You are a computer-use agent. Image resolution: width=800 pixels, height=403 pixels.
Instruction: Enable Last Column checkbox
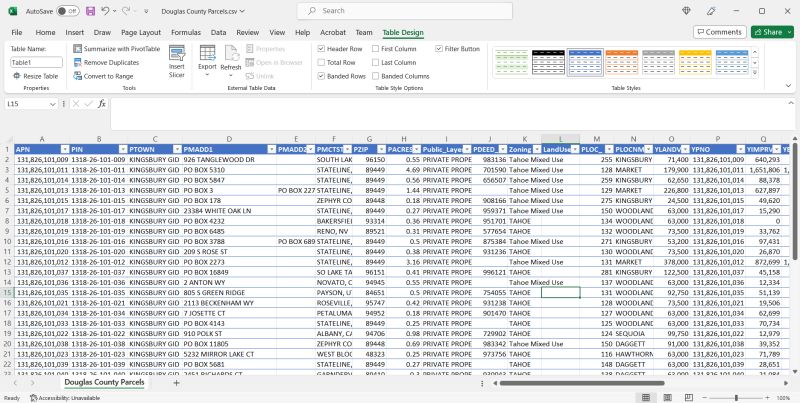click(375, 62)
